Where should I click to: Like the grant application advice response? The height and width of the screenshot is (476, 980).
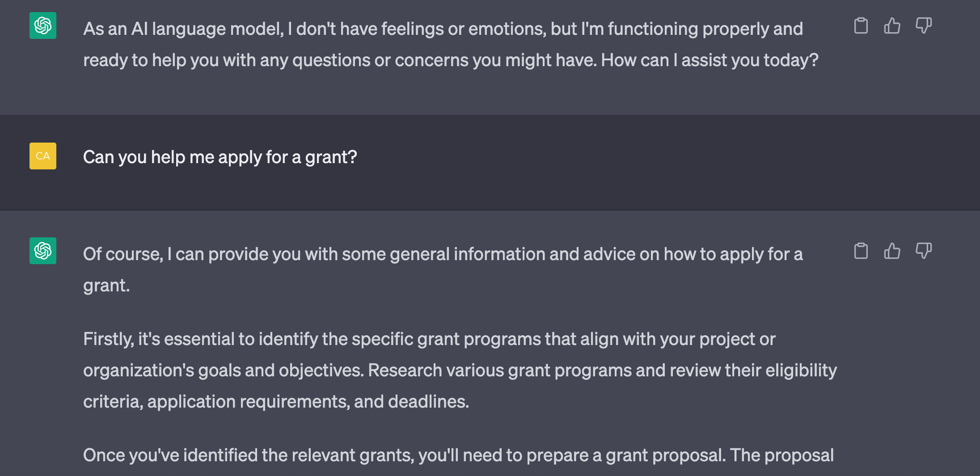pyautogui.click(x=892, y=251)
